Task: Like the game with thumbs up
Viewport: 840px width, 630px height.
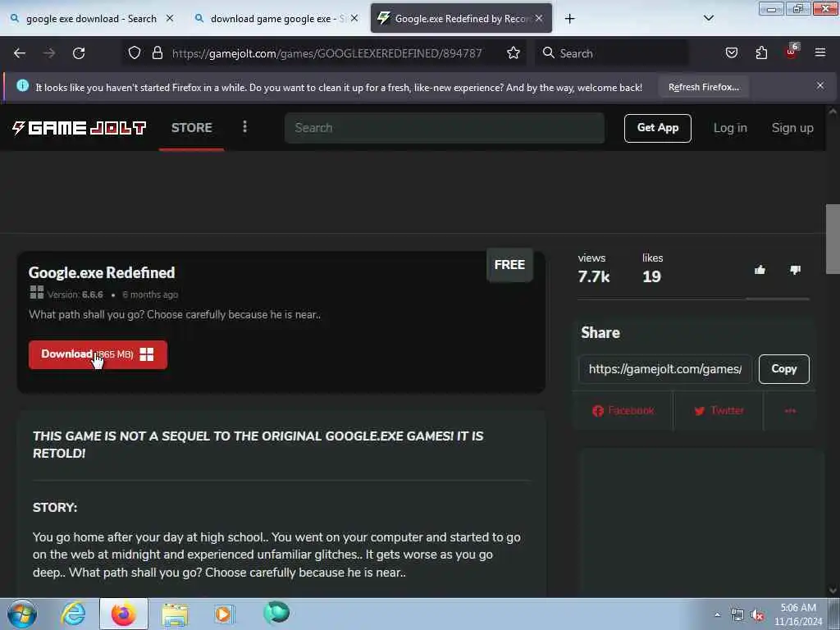Action: [x=760, y=270]
